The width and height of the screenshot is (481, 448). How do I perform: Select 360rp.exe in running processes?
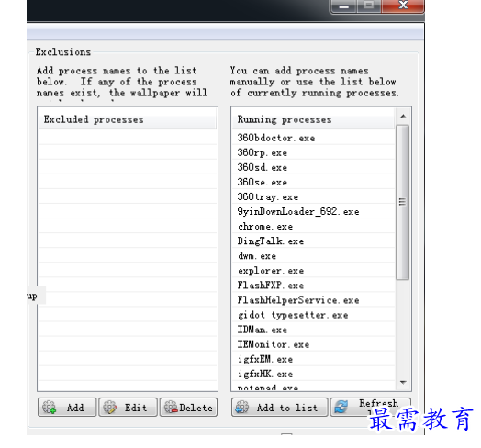click(314, 152)
